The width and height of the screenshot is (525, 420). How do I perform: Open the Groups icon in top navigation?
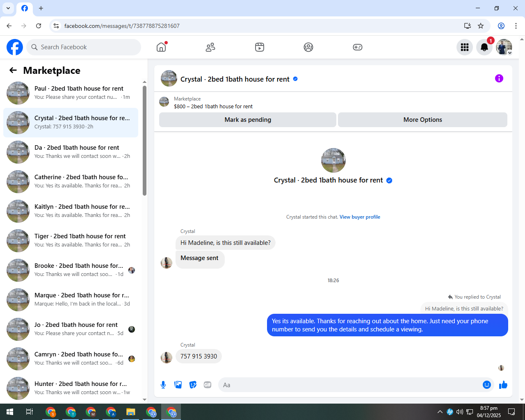click(308, 47)
